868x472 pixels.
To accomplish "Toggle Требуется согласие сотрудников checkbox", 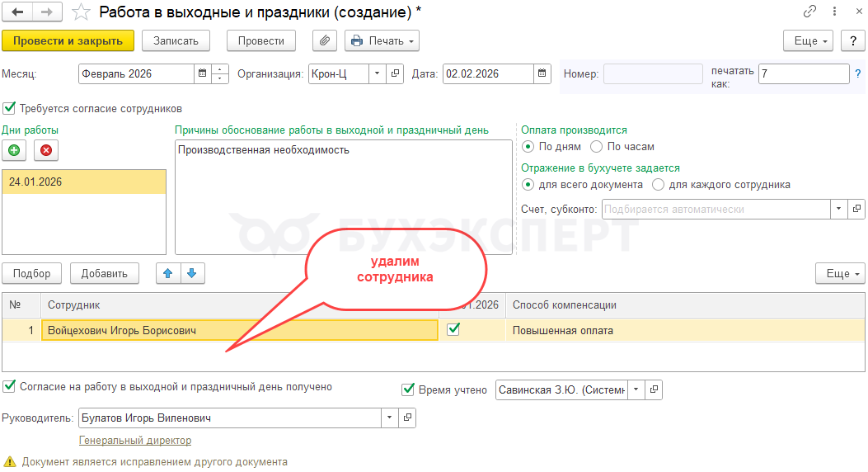I will [9, 108].
